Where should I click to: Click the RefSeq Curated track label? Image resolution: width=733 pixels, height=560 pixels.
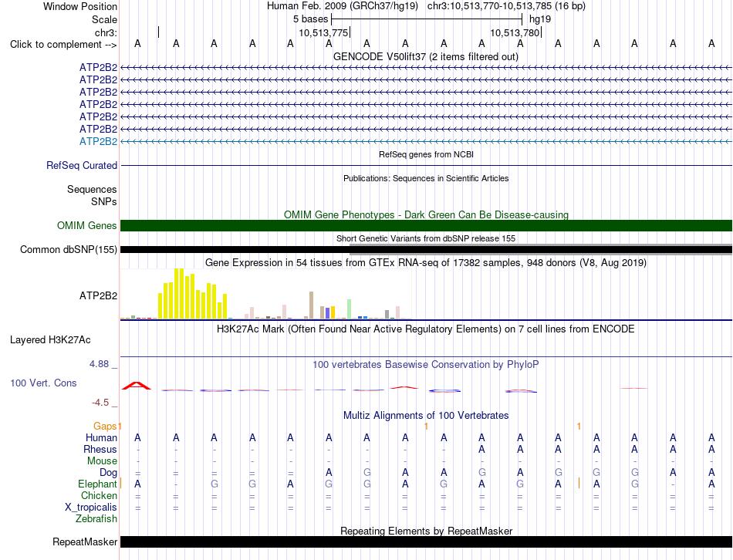tap(82, 166)
